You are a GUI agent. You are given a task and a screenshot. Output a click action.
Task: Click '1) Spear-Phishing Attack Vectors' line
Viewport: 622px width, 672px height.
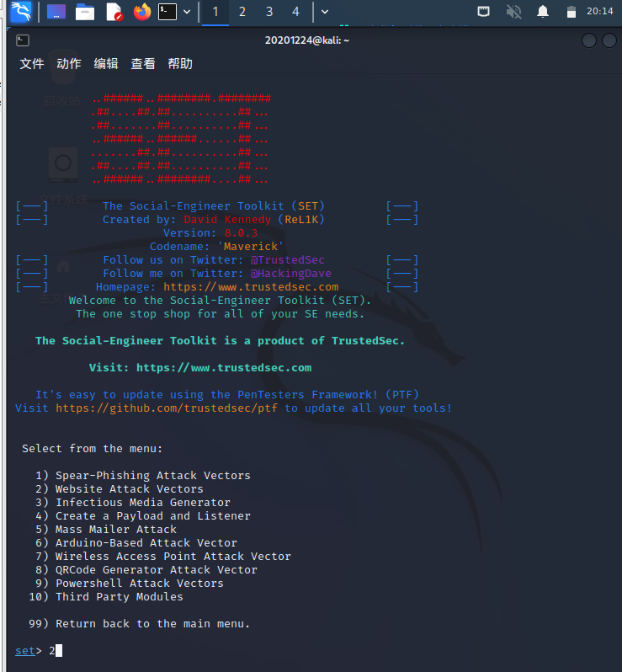(143, 476)
